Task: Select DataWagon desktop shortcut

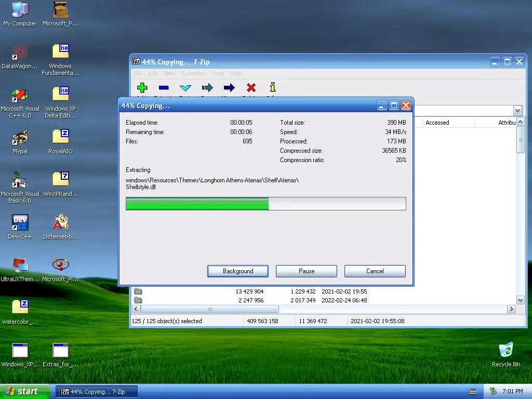Action: (x=20, y=56)
